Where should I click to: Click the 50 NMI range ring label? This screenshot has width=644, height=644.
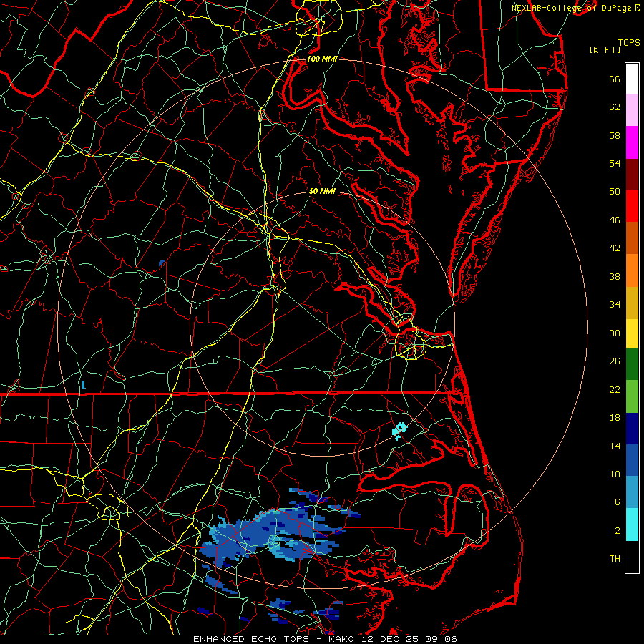tap(322, 191)
